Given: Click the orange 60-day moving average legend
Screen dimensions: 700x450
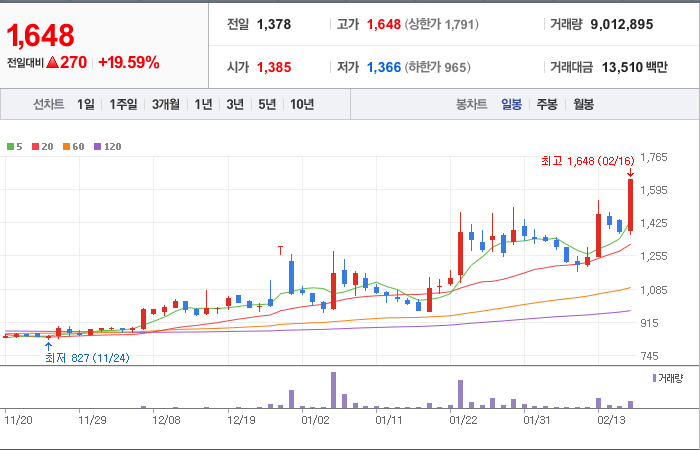Looking at the screenshot, I should coord(73,146).
